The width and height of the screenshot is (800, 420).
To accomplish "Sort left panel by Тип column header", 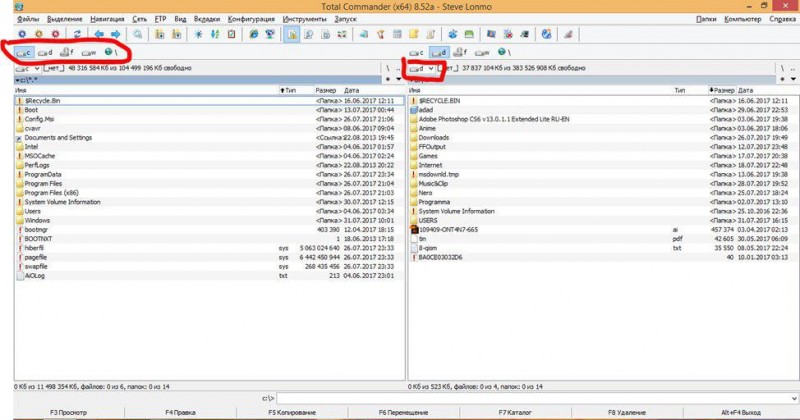I will click(295, 90).
